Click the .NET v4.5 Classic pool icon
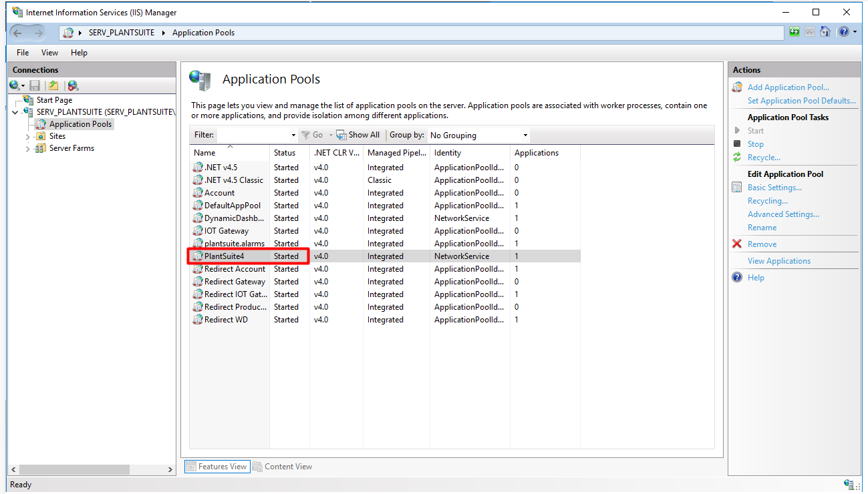868x494 pixels. [x=198, y=180]
